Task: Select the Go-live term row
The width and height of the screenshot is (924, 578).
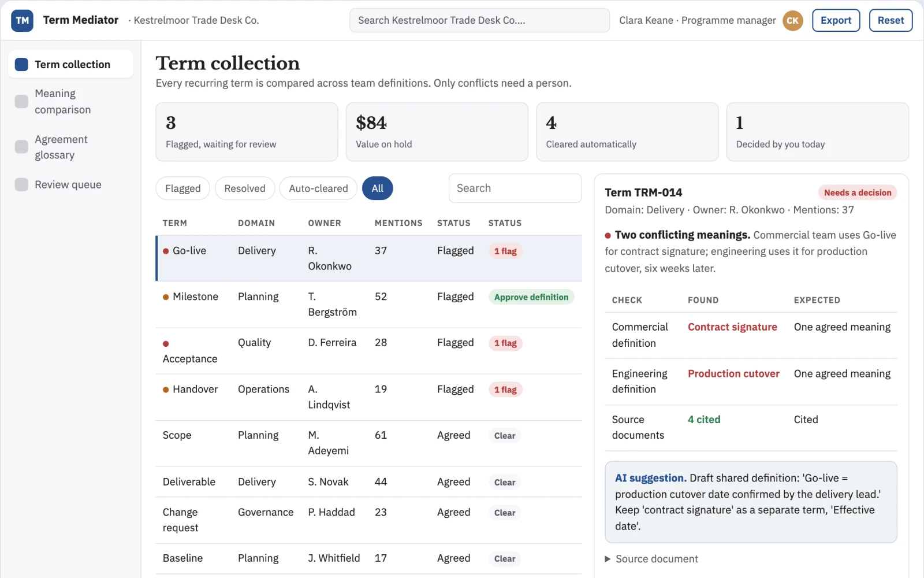Action: pyautogui.click(x=368, y=258)
